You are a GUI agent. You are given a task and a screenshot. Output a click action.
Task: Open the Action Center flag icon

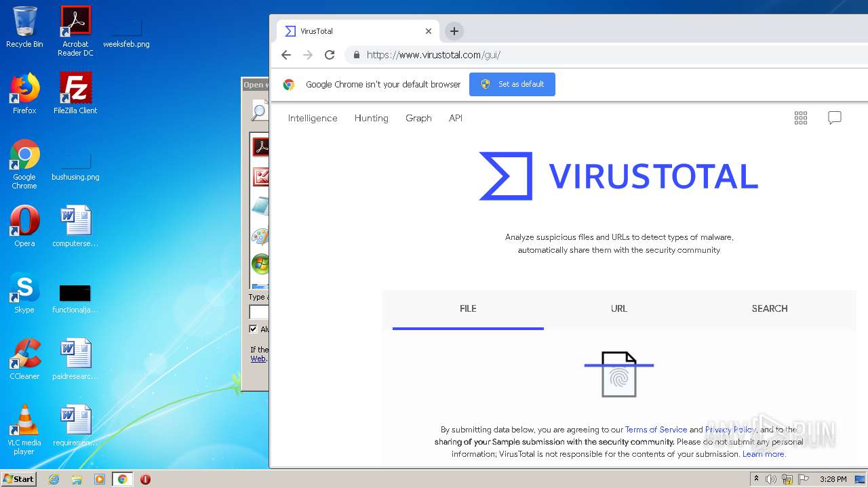804,479
